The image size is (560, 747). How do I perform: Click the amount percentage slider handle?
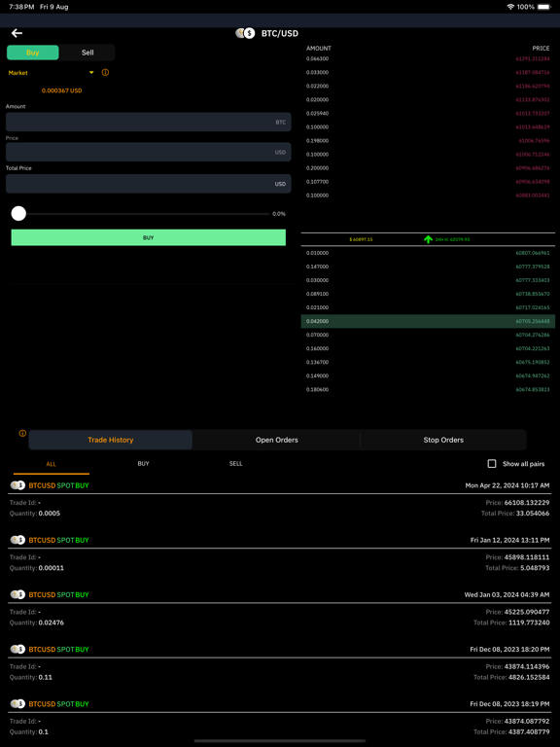(18, 214)
